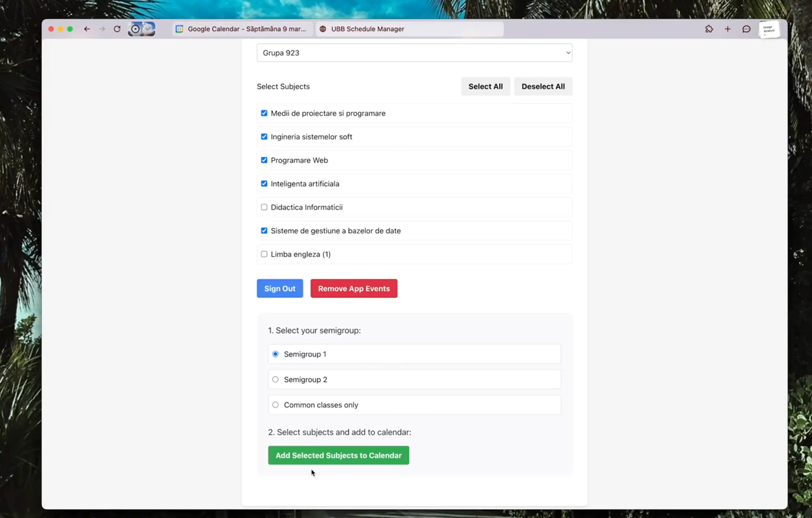Select Common classes only option
812x518 pixels.
(275, 405)
